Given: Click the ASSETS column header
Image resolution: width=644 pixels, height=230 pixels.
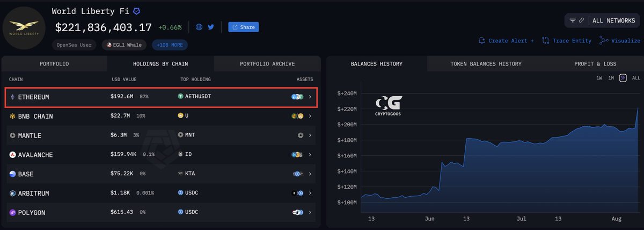Looking at the screenshot, I should click(305, 80).
